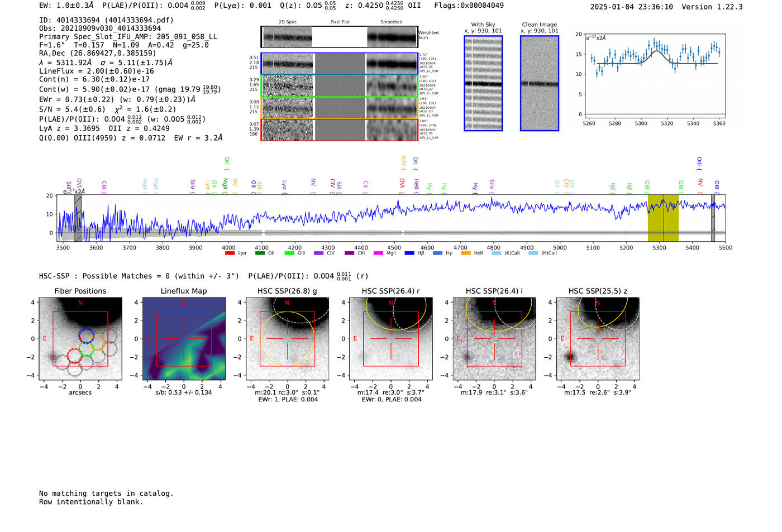Screen dimensions: 782x532
Task: Open the Lineflux Map panel
Action: pyautogui.click(x=184, y=339)
